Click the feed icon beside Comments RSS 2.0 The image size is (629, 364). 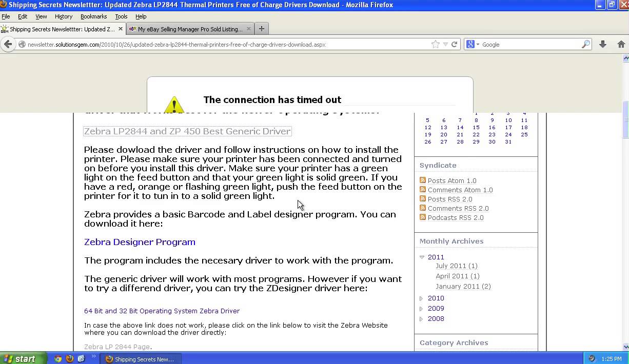point(423,208)
